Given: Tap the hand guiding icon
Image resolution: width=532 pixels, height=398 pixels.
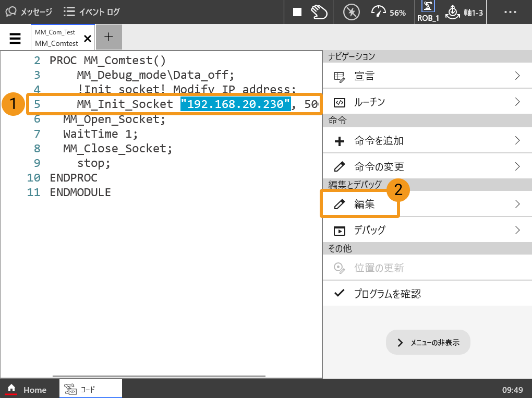Looking at the screenshot, I should (319, 12).
